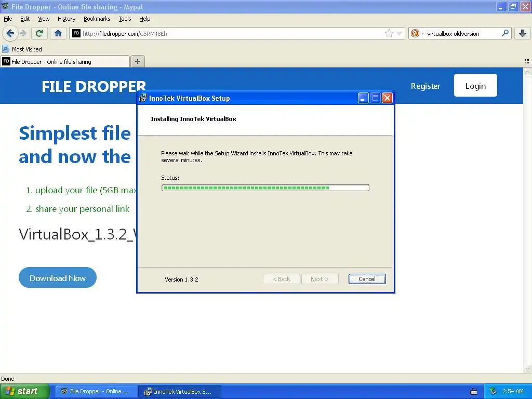Click the browser Forward arrow button
Viewport: 532px width, 399px height.
pyautogui.click(x=23, y=33)
